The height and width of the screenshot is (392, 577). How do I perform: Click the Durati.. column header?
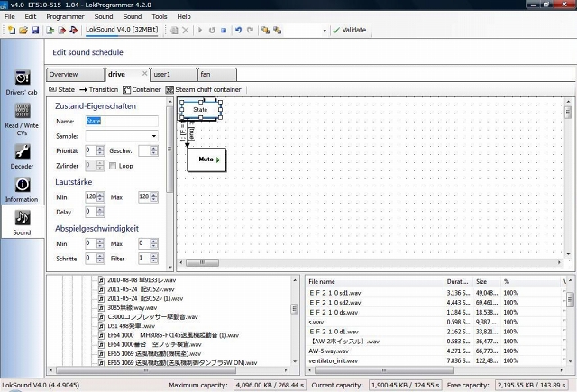459,282
